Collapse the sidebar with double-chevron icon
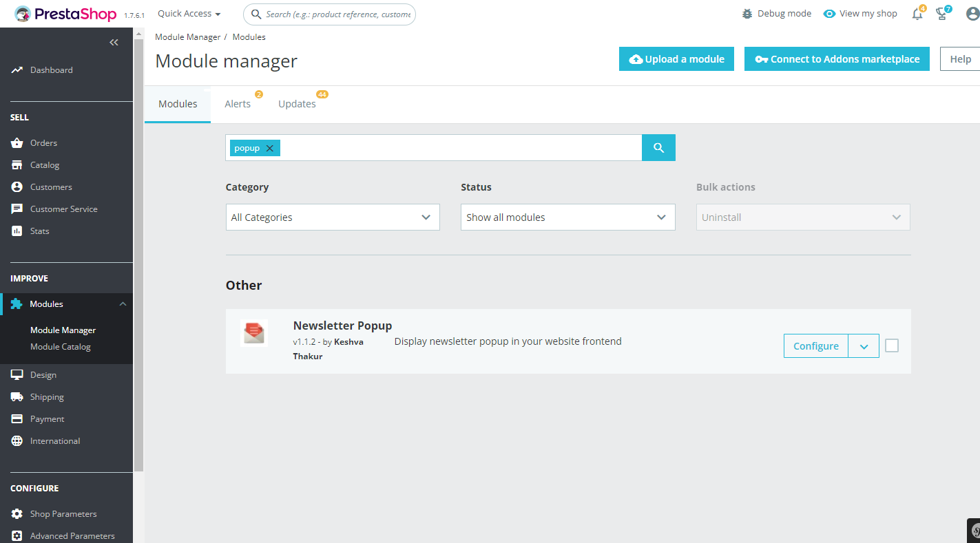 114,43
